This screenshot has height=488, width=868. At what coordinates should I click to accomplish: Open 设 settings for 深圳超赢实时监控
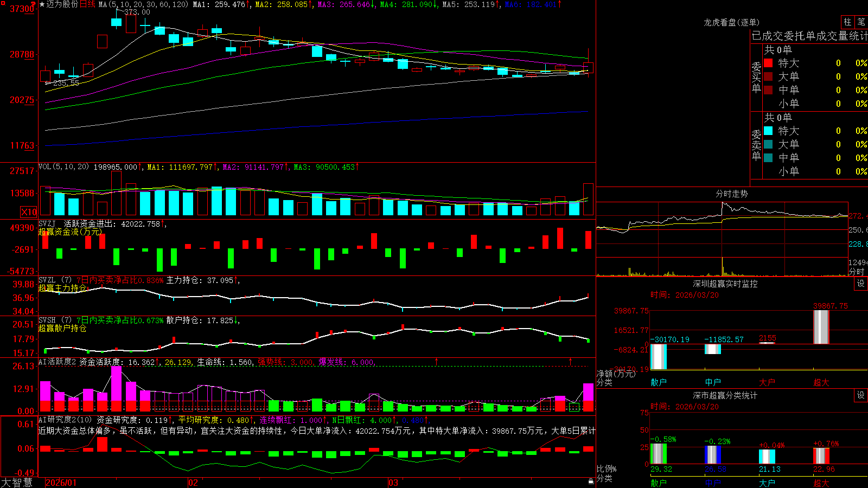click(861, 284)
